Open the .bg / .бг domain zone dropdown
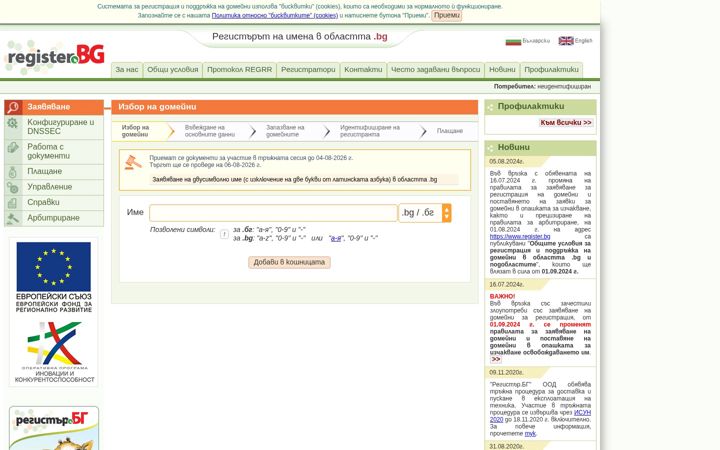 [x=425, y=213]
